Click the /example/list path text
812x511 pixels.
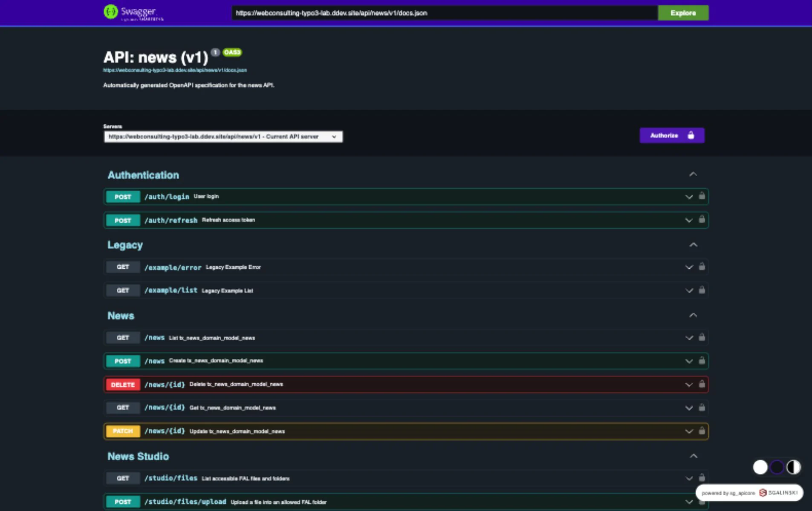[171, 290]
